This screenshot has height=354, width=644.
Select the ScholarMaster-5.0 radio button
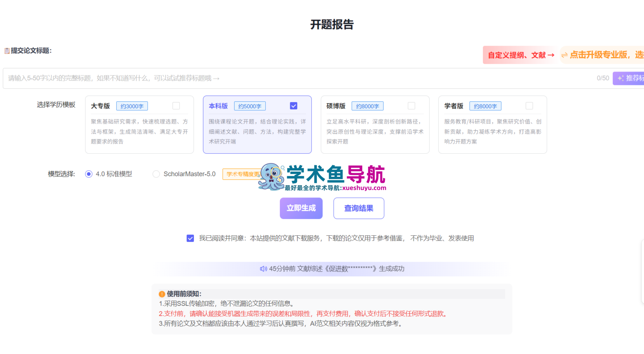click(x=156, y=174)
